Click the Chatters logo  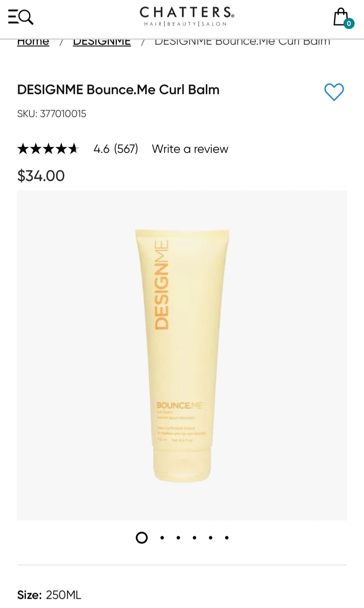click(x=187, y=16)
